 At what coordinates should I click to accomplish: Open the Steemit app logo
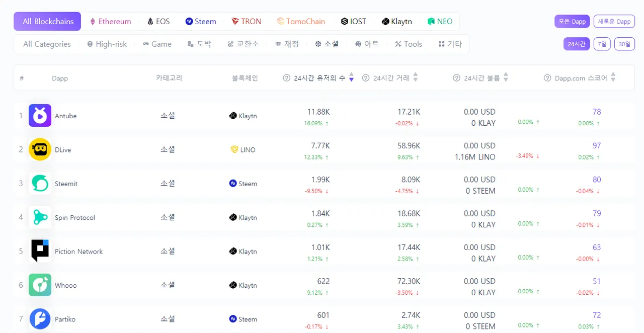[x=40, y=184]
